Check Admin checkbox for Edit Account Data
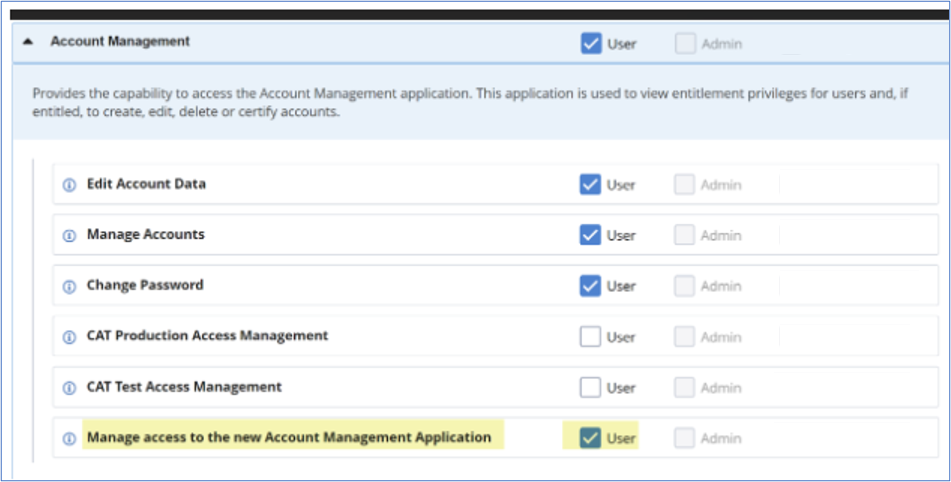The height and width of the screenshot is (482, 951). coord(685,184)
